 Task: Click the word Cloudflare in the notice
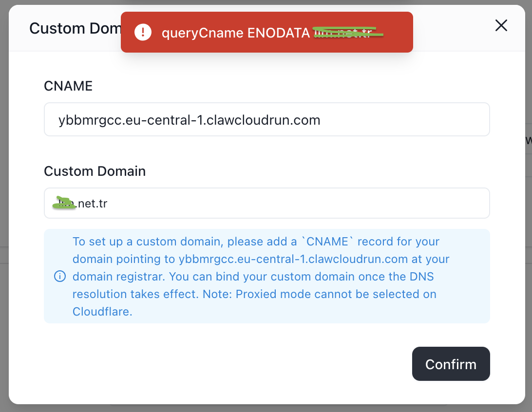(102, 312)
